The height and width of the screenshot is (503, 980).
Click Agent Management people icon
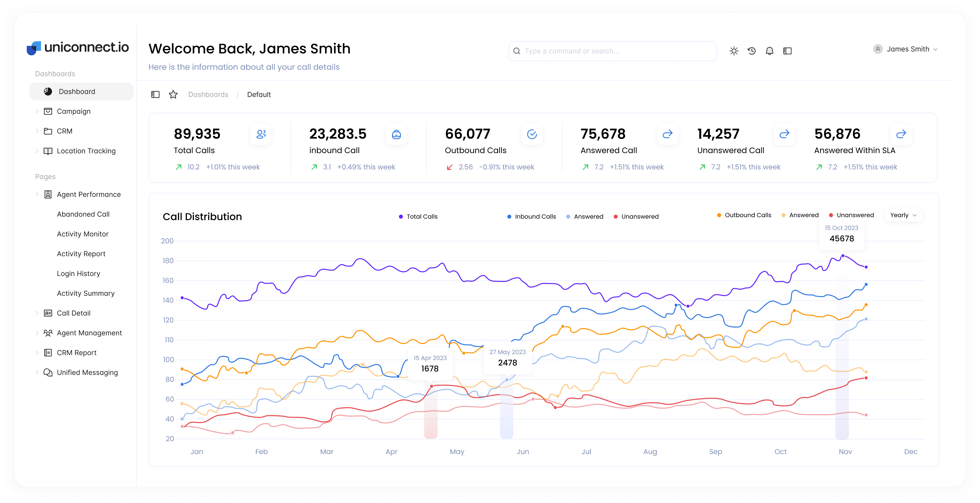[x=48, y=333]
